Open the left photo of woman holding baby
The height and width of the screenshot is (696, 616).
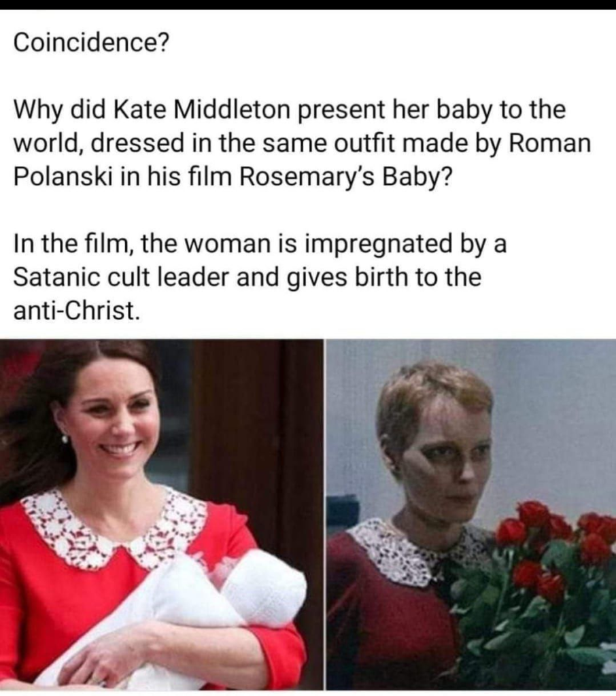tap(162, 515)
